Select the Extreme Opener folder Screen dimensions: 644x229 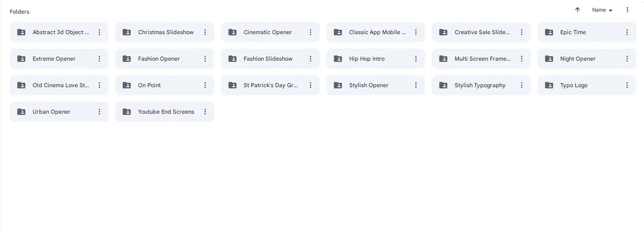(54, 59)
